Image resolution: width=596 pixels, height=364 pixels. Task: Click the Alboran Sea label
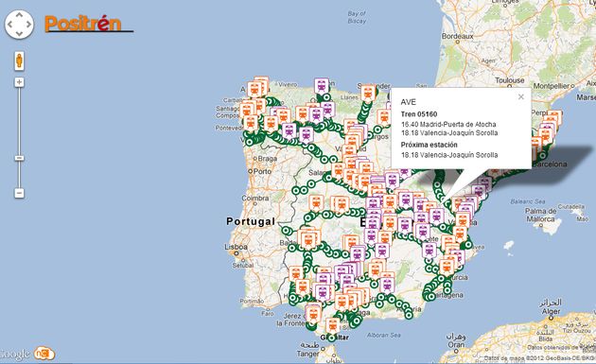click(384, 335)
